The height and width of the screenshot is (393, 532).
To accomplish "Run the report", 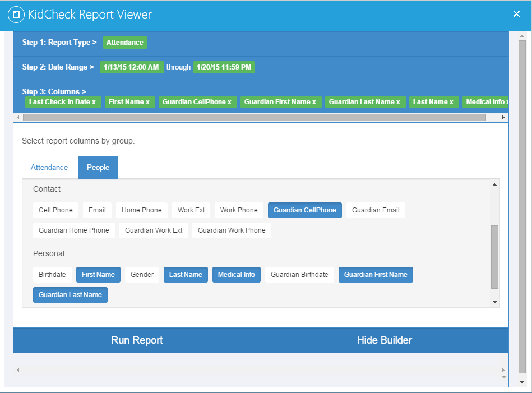I will tap(137, 340).
